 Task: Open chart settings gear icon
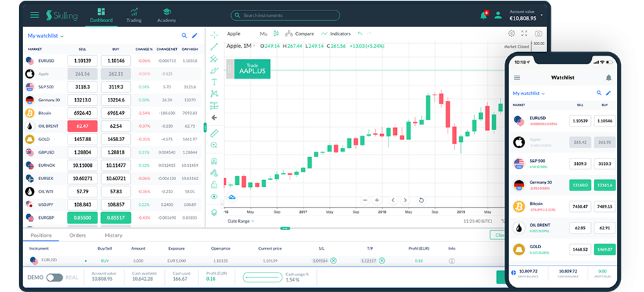[x=511, y=33]
